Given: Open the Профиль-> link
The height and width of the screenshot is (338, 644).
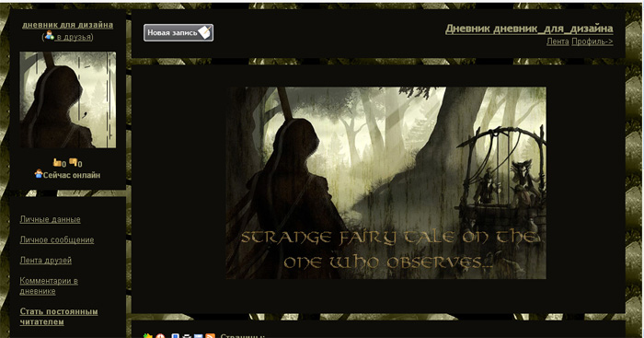Looking at the screenshot, I should (592, 41).
